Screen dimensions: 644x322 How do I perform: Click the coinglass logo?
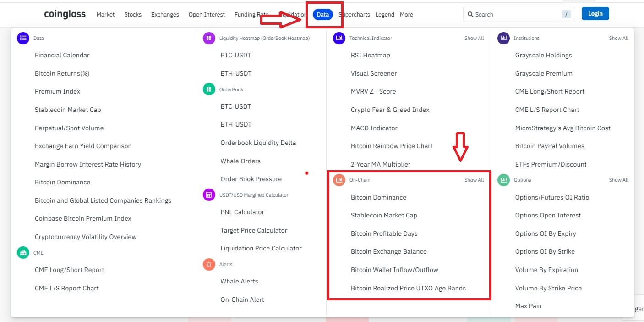click(x=65, y=14)
